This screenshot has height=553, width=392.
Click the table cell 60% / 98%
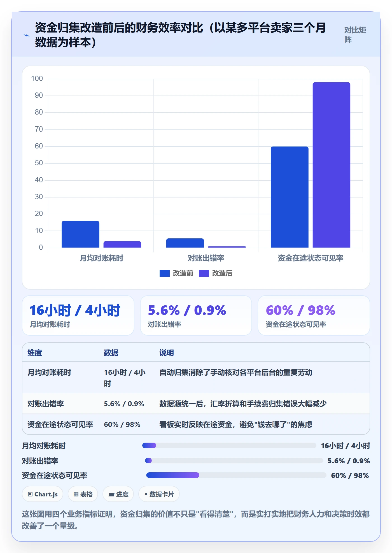(122, 424)
